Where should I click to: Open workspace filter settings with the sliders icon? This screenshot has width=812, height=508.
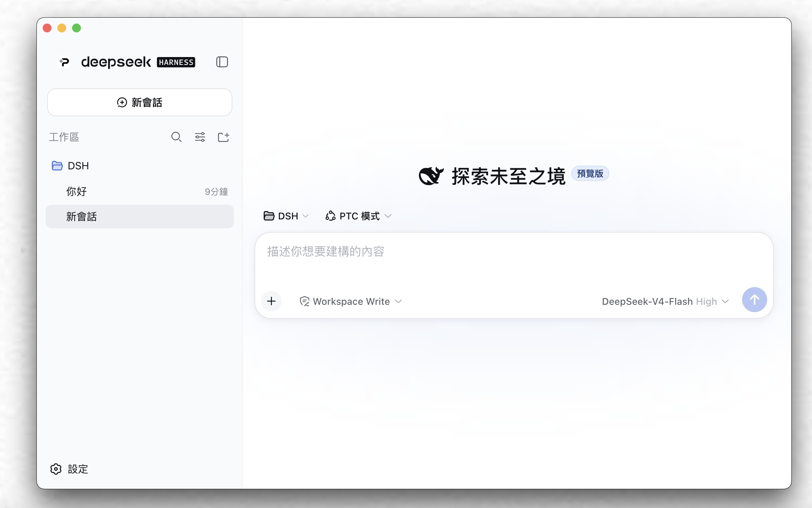200,137
